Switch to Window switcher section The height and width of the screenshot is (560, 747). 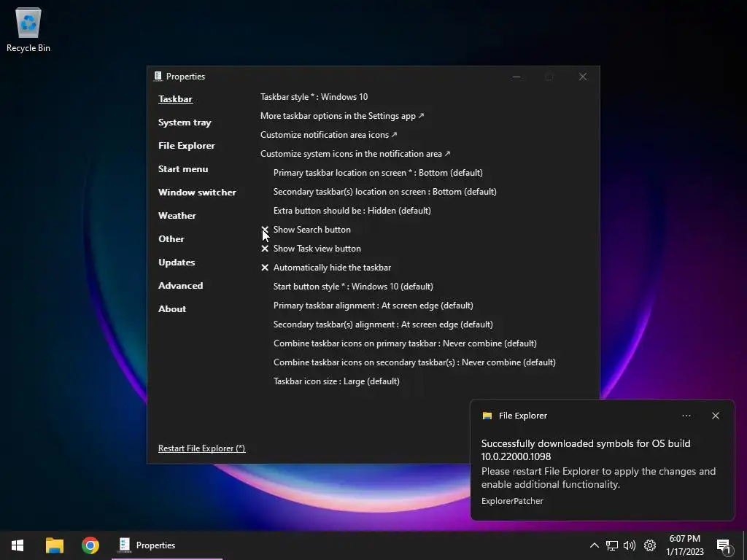pos(197,192)
